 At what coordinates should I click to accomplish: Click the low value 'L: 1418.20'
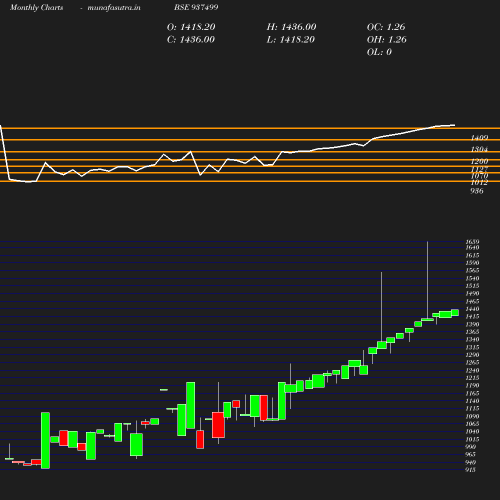coord(291,40)
